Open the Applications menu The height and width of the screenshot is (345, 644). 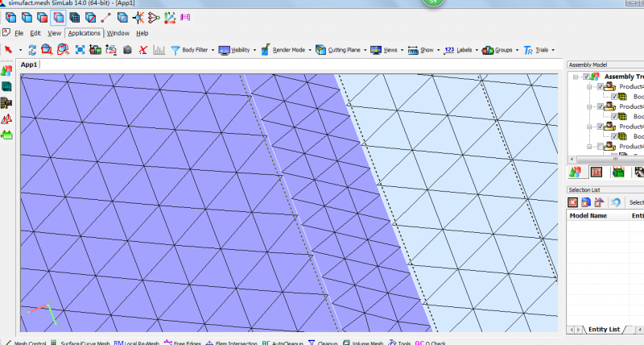pyautogui.click(x=84, y=33)
